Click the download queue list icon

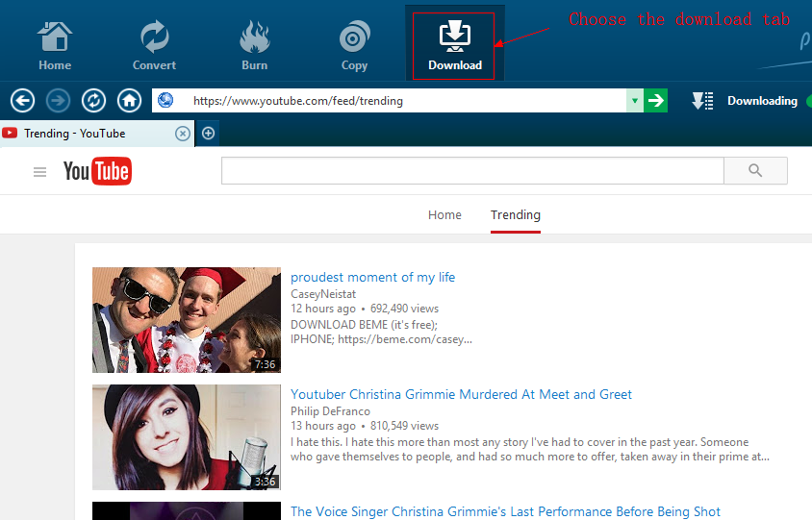(x=702, y=101)
